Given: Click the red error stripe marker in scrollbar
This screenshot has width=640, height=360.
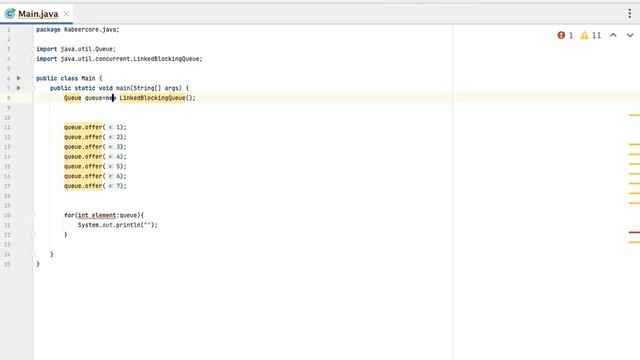Looking at the screenshot, I should (634, 232).
